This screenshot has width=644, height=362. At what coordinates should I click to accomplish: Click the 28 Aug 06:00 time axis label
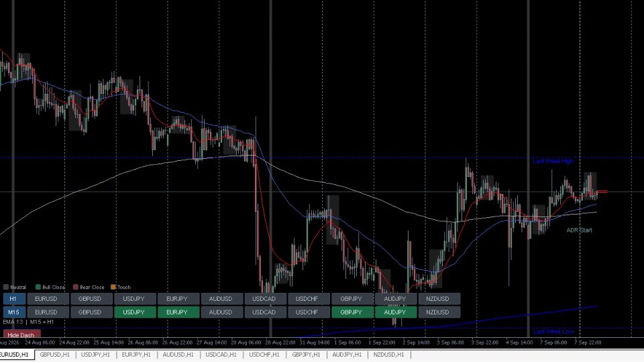pos(246,343)
